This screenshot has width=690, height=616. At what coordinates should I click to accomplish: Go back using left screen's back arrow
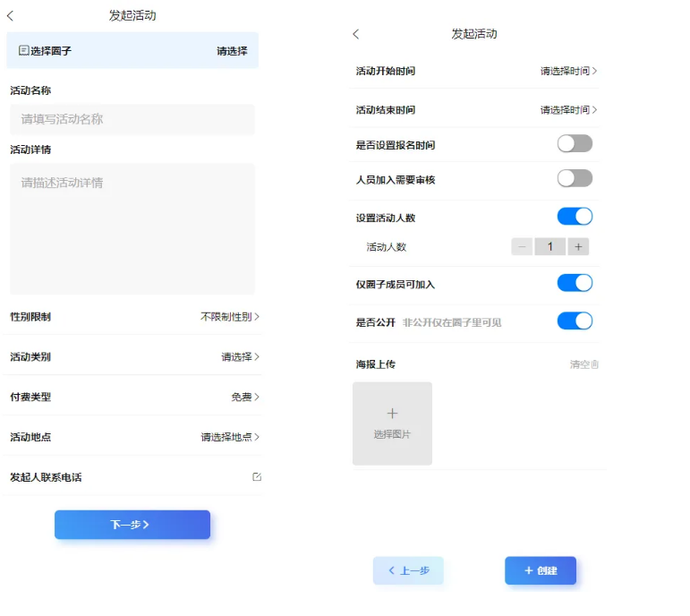click(11, 16)
